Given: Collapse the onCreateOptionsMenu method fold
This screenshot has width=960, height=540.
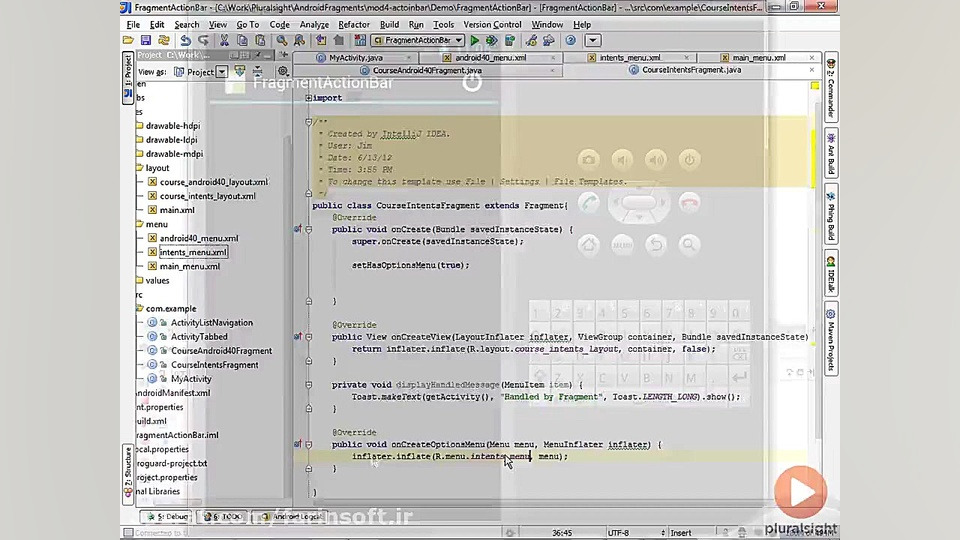Looking at the screenshot, I should 309,444.
